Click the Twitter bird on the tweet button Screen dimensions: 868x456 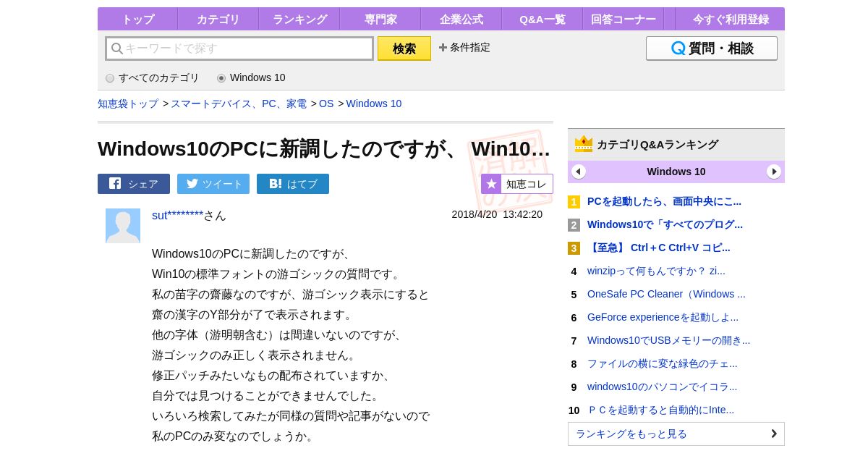(192, 184)
